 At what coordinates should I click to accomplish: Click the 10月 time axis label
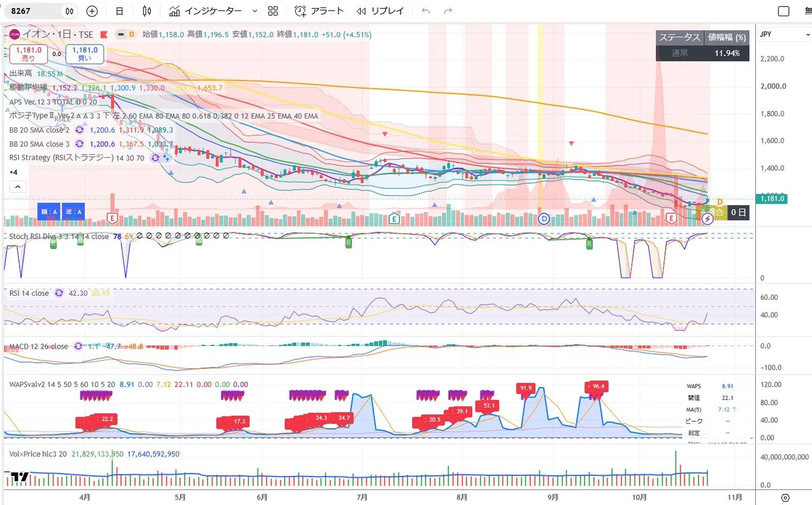640,497
